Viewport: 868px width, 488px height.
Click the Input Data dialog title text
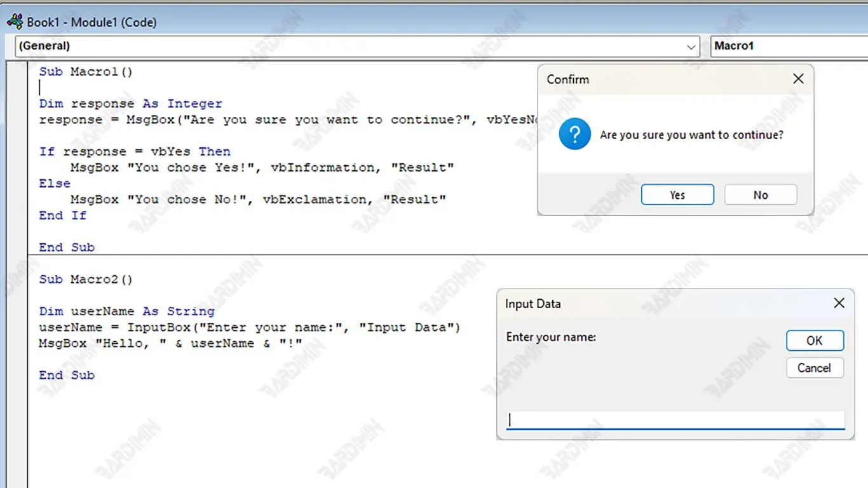pos(532,304)
